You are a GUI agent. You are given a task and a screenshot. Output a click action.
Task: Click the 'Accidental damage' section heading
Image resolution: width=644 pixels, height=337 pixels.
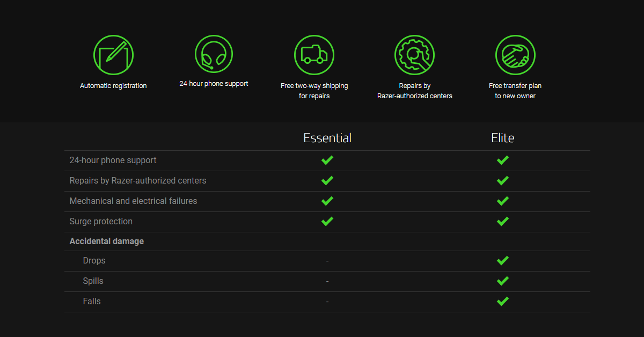[x=107, y=241]
